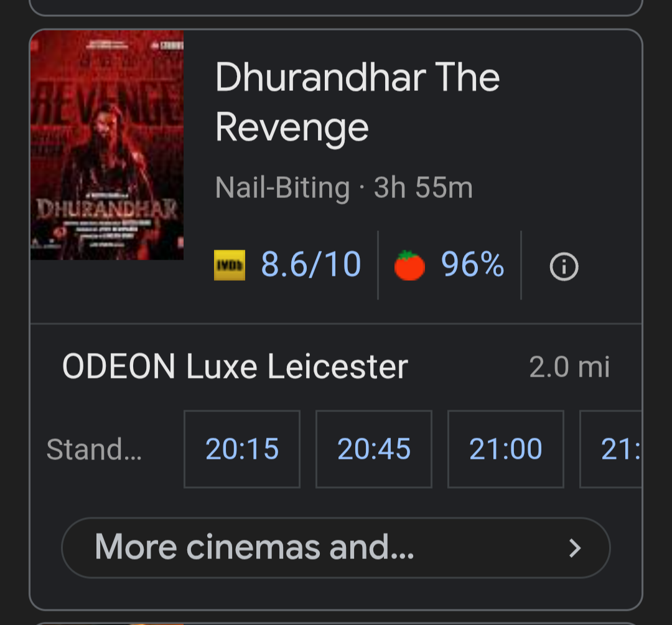Viewport: 672px width, 625px height.
Task: Tap the truncated Stand... format label
Action: [94, 449]
